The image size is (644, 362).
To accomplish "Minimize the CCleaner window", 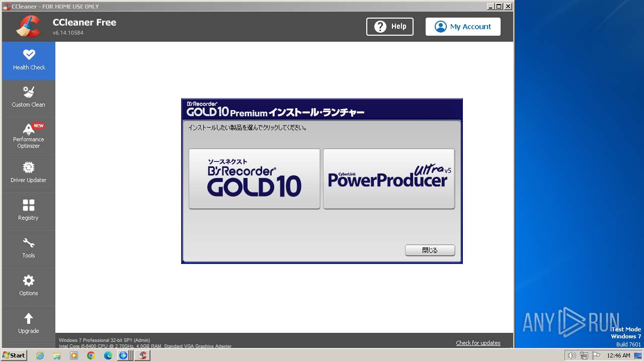I will point(491,6).
